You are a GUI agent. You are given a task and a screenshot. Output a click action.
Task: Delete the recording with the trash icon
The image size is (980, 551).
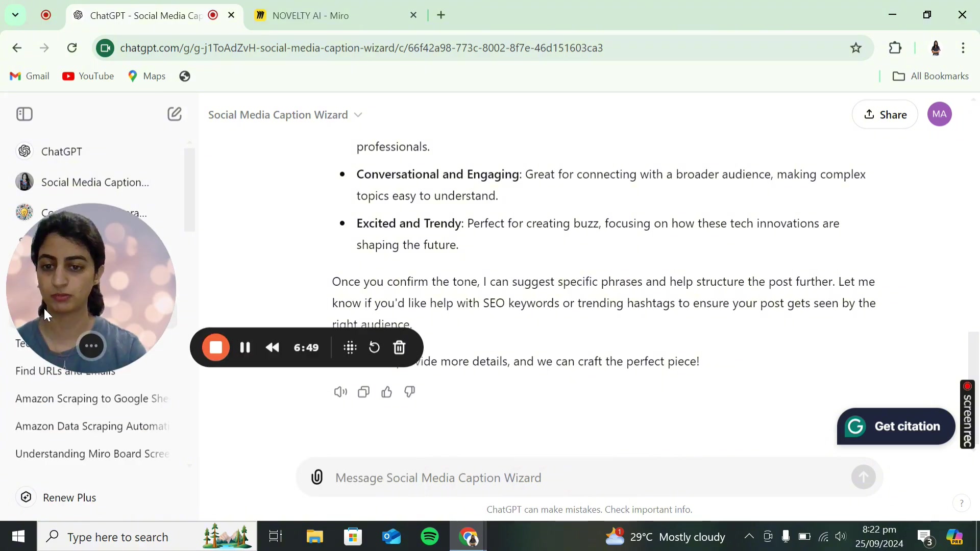click(399, 347)
